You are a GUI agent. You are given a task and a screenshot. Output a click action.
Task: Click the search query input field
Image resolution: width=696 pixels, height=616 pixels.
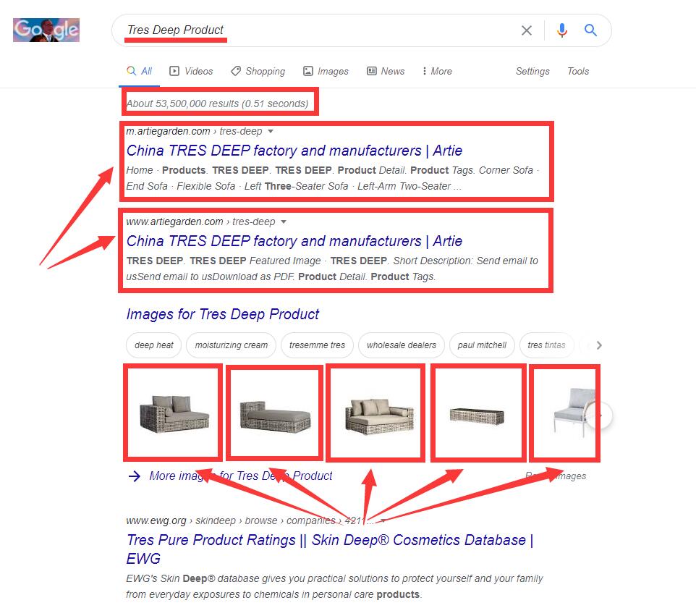tap(320, 30)
